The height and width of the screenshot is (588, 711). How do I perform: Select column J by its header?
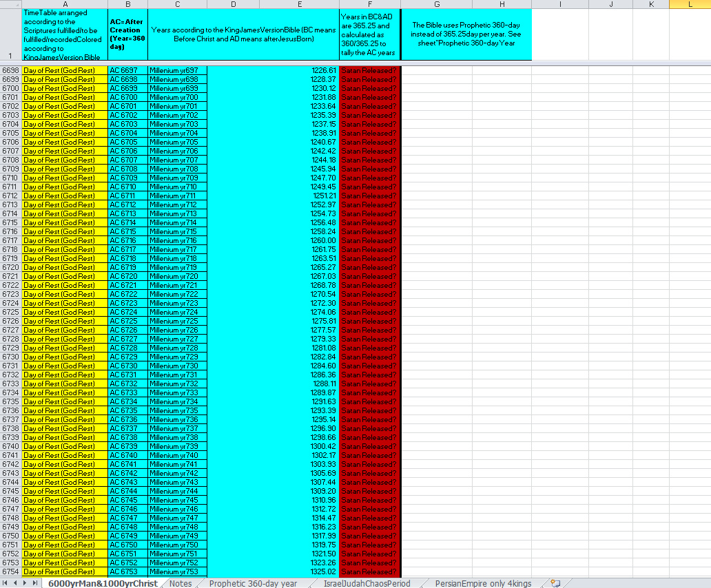pyautogui.click(x=610, y=4)
